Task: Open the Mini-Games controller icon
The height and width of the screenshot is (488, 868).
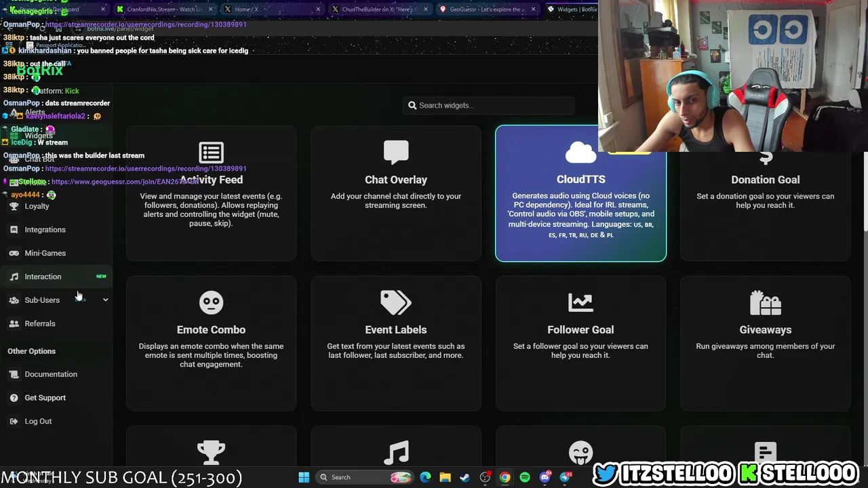Action: 14,253
